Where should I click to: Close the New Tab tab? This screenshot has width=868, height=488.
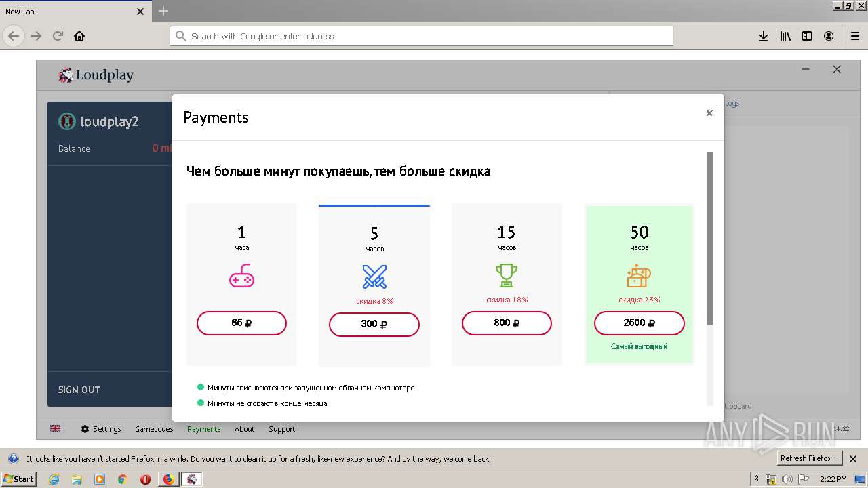pos(140,12)
